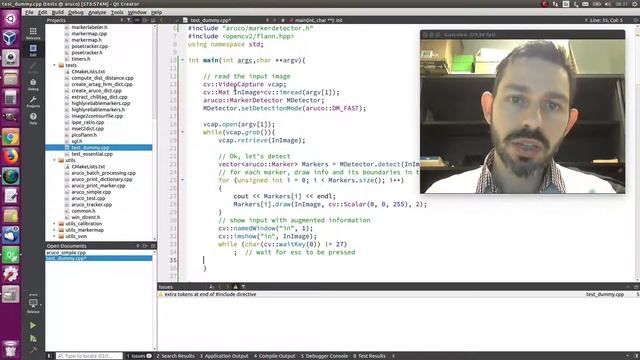
Task: Open the Help mode
Action: [x=33, y=118]
